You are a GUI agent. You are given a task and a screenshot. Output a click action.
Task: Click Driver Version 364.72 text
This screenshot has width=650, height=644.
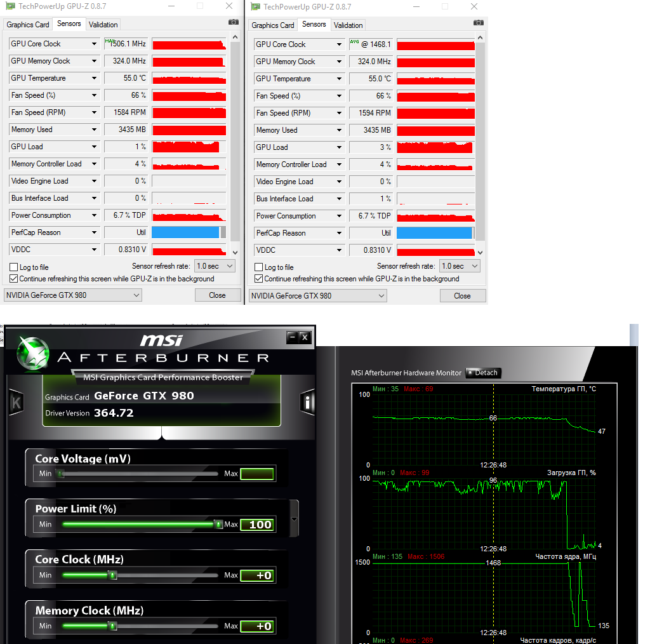tap(90, 413)
